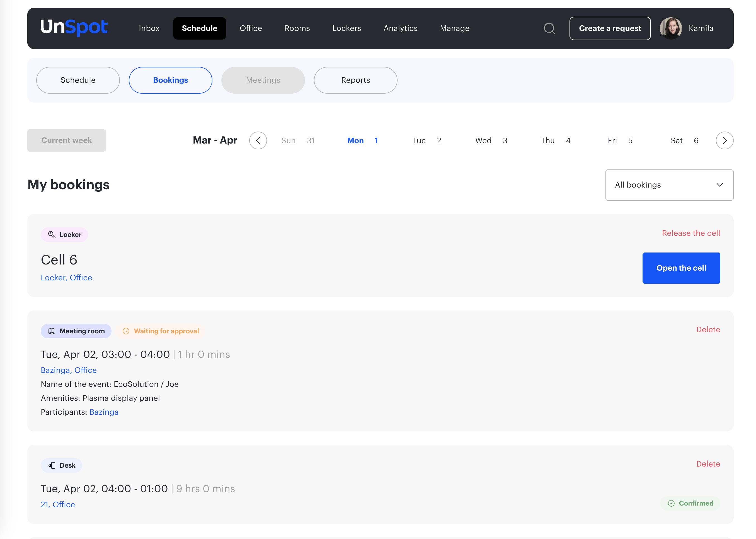Select Mon 1 in week strip
Viewport: 756px width, 539px height.
pyautogui.click(x=362, y=140)
